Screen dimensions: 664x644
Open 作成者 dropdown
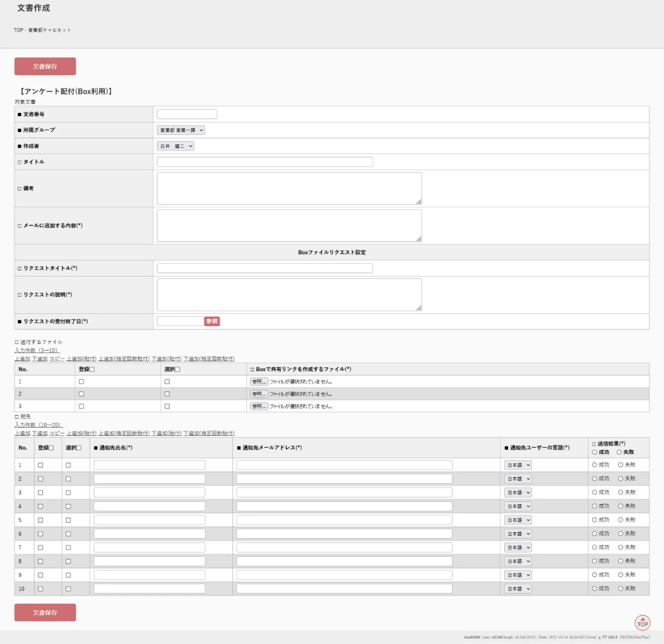tap(176, 146)
